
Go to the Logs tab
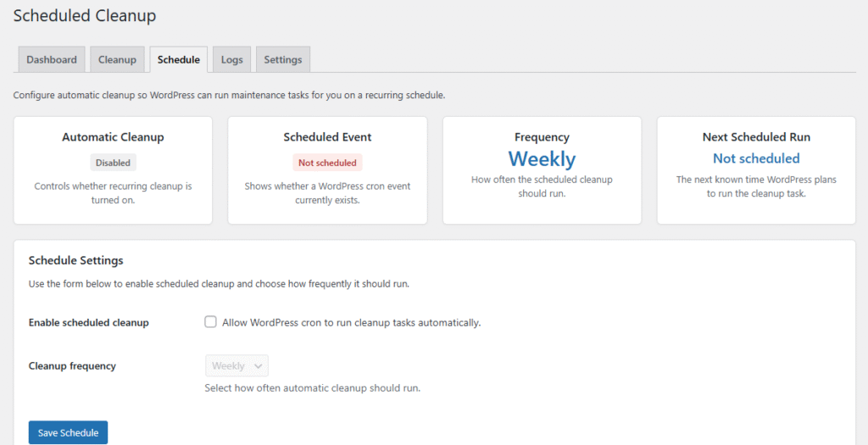point(231,59)
